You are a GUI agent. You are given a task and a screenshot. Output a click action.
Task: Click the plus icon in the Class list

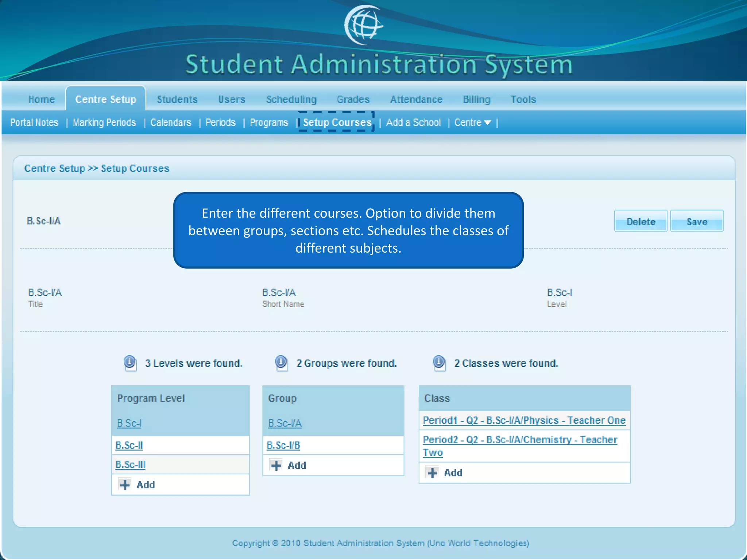point(432,473)
